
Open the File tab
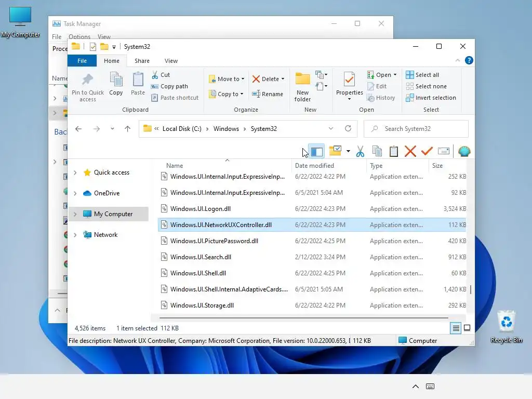[82, 61]
